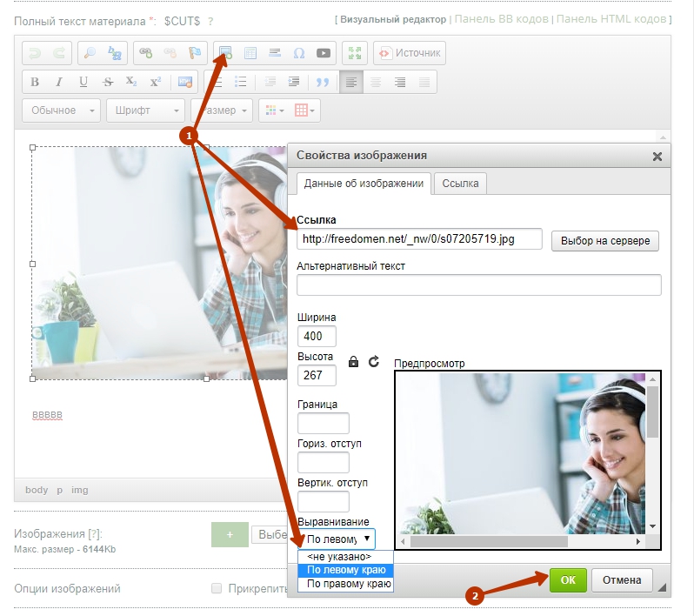Insert a block quote
This screenshot has width=694, height=616.
[323, 82]
